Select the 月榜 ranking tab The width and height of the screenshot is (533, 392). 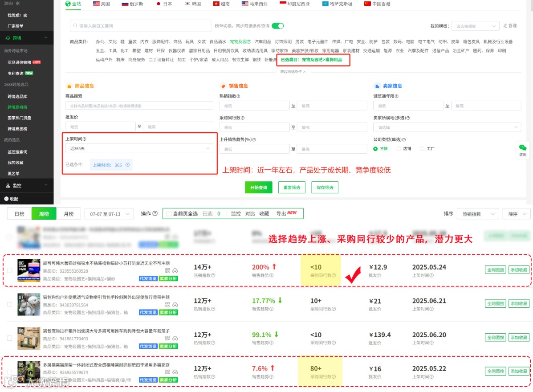pyautogui.click(x=69, y=214)
